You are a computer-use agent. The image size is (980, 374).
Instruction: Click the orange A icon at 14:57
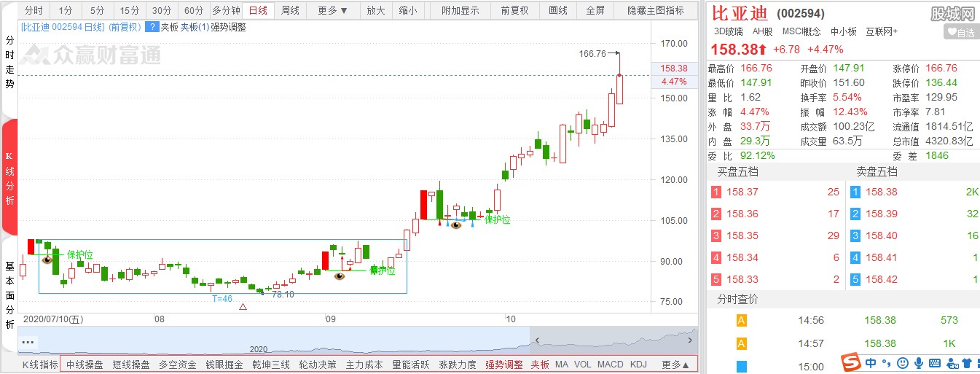pyautogui.click(x=742, y=343)
